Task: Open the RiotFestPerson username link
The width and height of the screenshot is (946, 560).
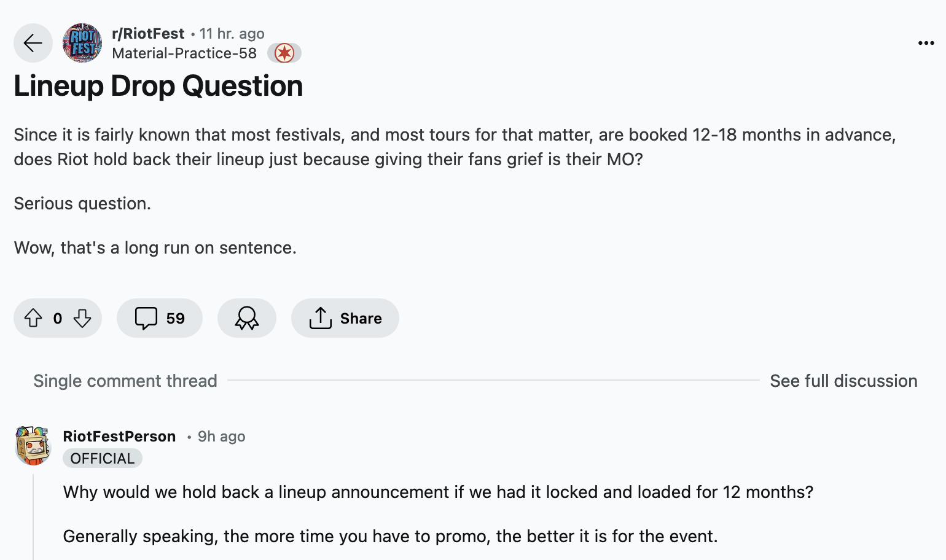Action: click(119, 437)
